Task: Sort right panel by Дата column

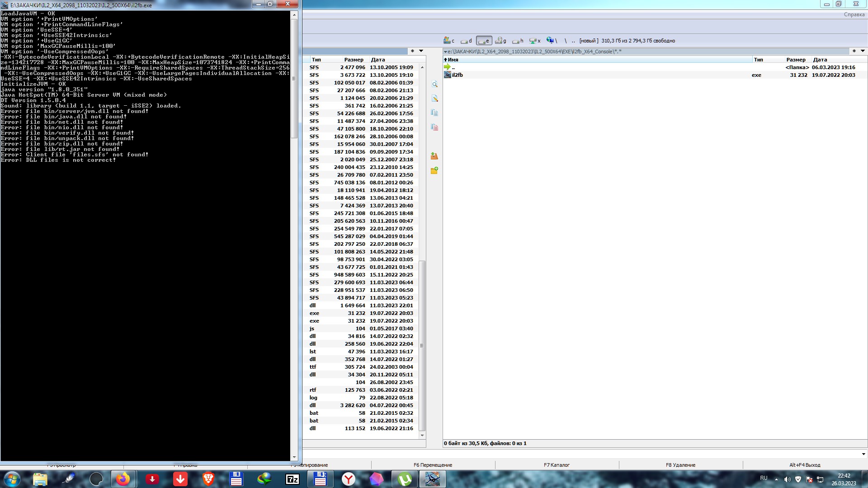Action: pos(820,60)
